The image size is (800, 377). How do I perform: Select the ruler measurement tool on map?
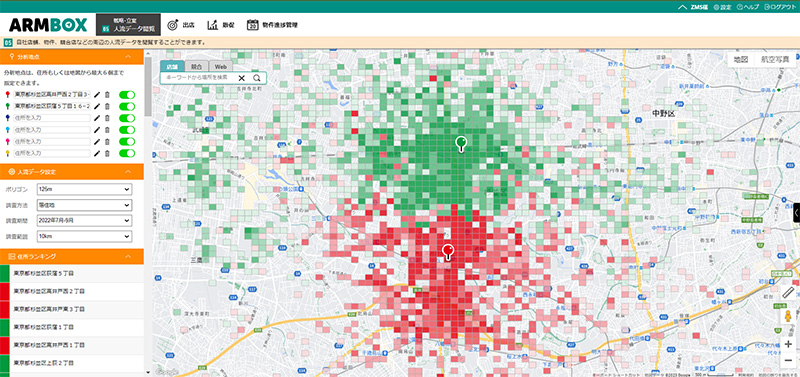(788, 293)
